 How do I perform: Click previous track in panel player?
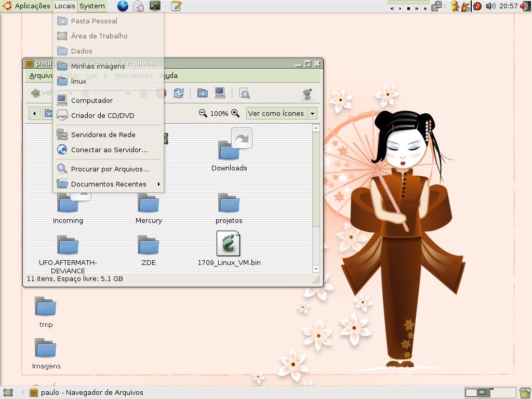392,8
